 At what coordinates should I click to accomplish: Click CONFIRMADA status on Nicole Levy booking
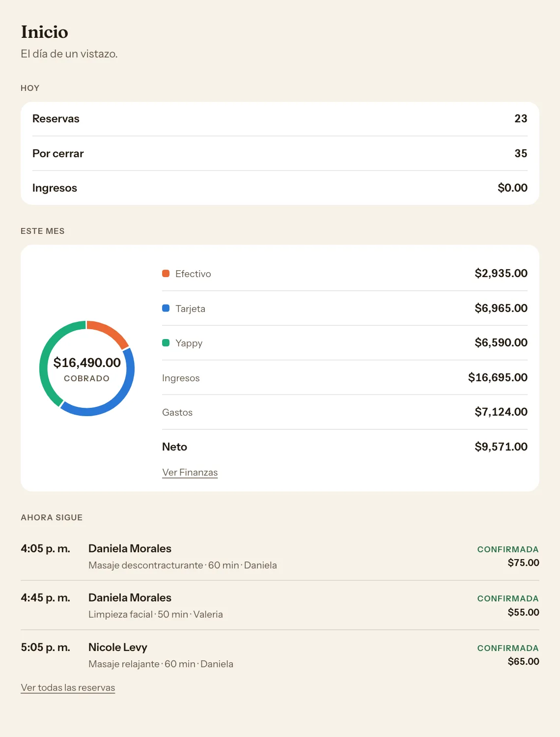[508, 648]
